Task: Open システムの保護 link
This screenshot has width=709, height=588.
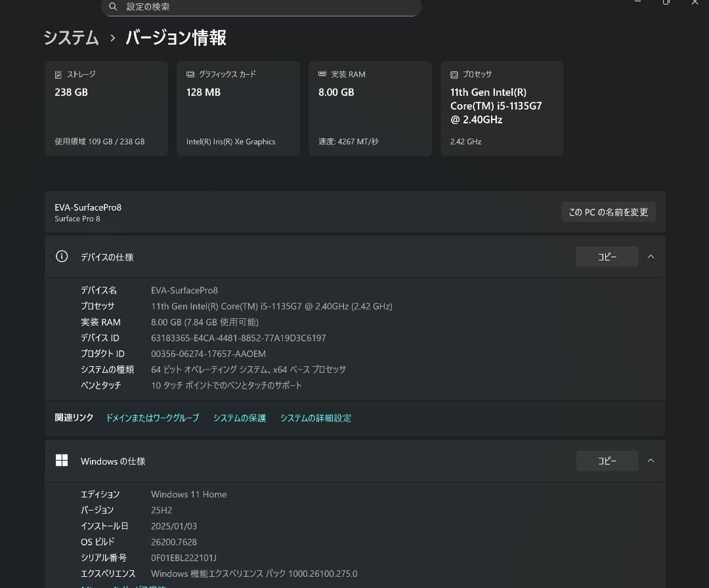Action: (240, 418)
